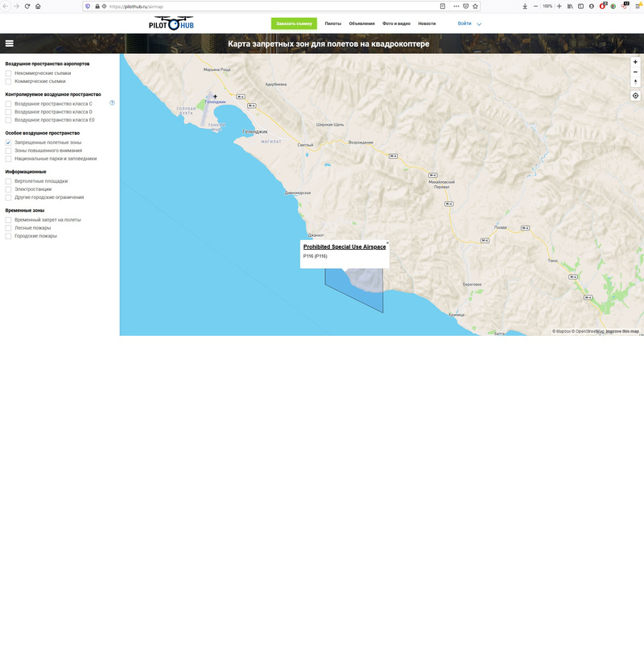
Task: Click Войти login link
Action: click(464, 23)
